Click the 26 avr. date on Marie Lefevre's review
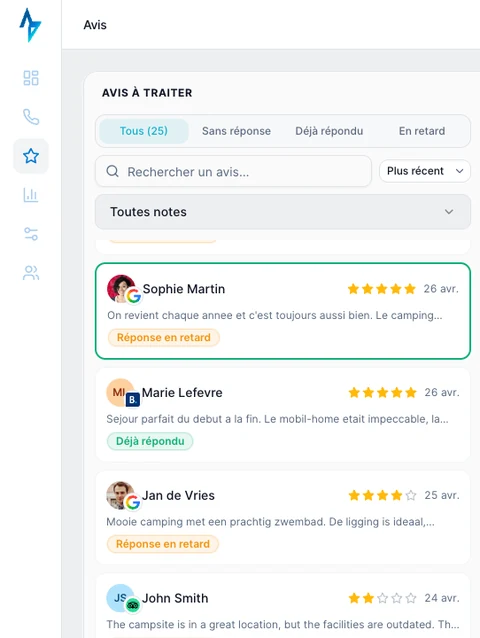480x638 pixels. tap(442, 392)
